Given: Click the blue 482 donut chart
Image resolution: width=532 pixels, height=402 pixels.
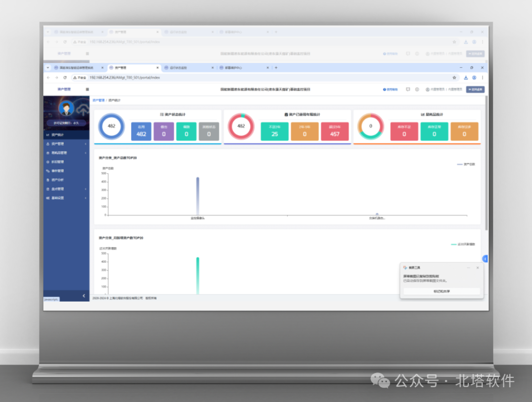Looking at the screenshot, I should click(111, 126).
